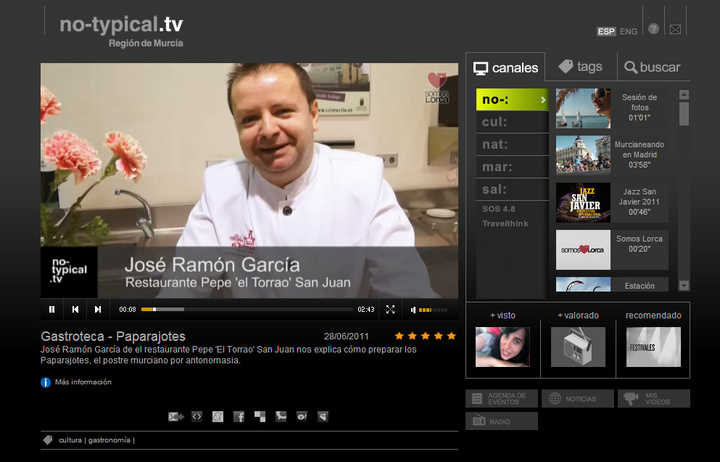The height and width of the screenshot is (462, 720).
Task: Click the speech-bubble share icon
Action: click(x=281, y=417)
